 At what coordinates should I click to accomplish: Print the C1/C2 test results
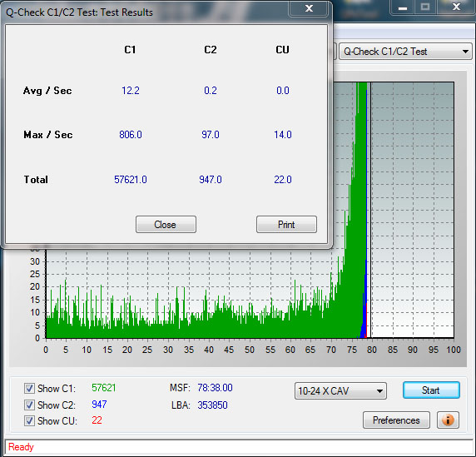(286, 225)
